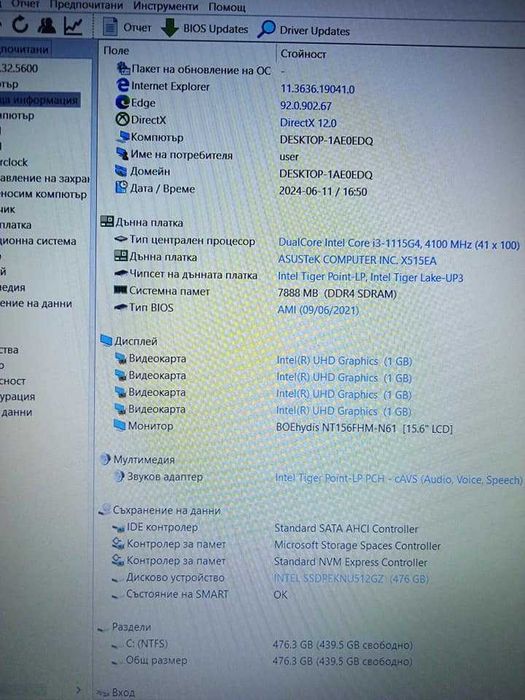
Task: Click the Звуков адаптер speaker icon
Action: tap(119, 476)
